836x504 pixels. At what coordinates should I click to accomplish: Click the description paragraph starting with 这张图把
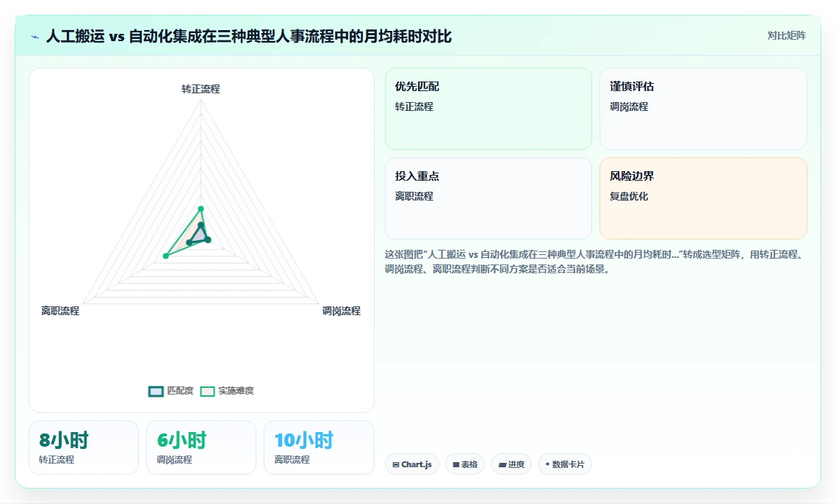point(595,262)
